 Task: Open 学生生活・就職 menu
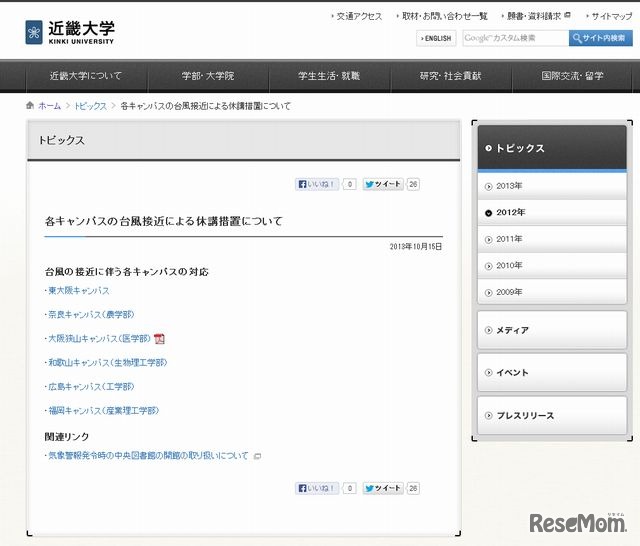pyautogui.click(x=329, y=76)
